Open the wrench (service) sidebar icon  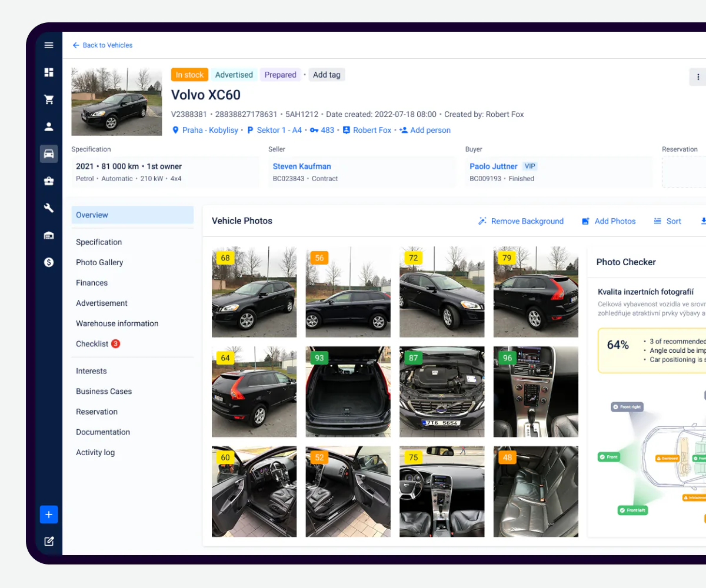tap(49, 208)
